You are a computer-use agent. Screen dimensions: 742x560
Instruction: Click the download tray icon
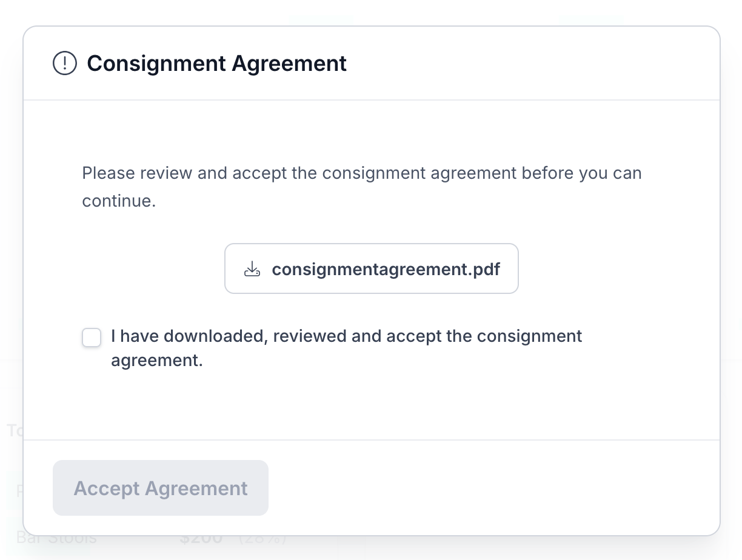coord(252,269)
